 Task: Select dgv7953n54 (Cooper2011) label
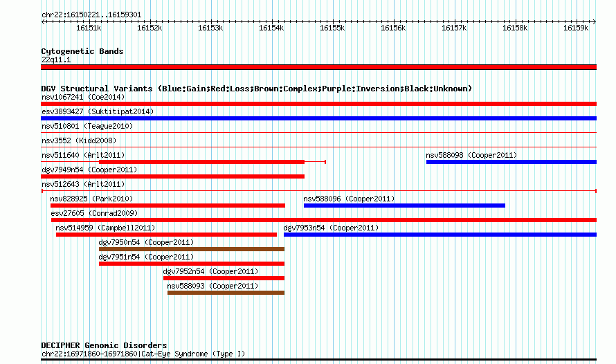click(x=331, y=228)
